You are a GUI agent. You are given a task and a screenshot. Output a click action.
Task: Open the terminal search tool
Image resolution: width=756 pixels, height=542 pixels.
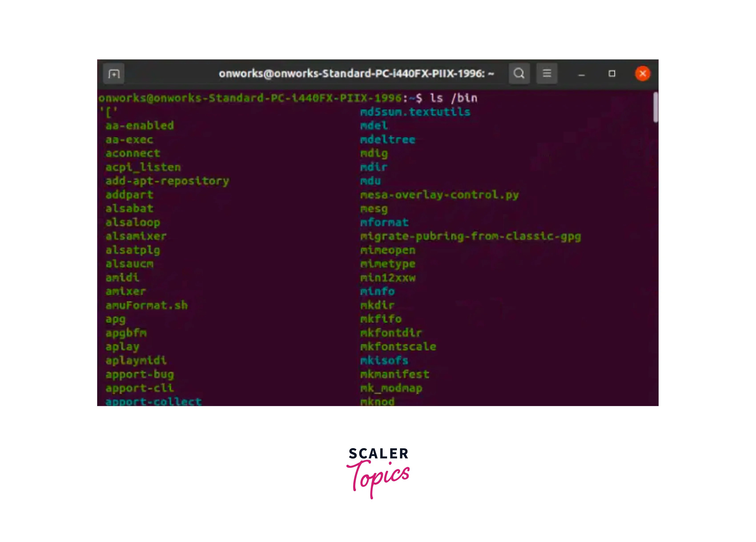[519, 73]
